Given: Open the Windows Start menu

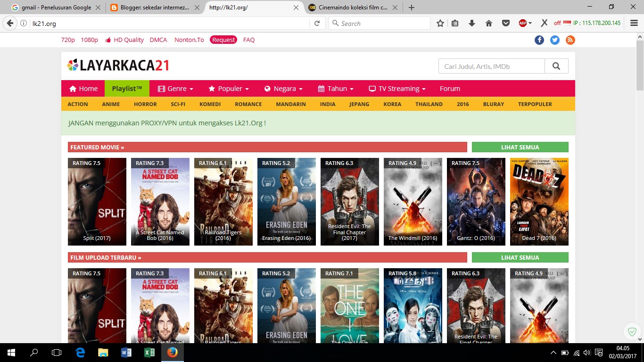Looking at the screenshot, I should click(11, 353).
